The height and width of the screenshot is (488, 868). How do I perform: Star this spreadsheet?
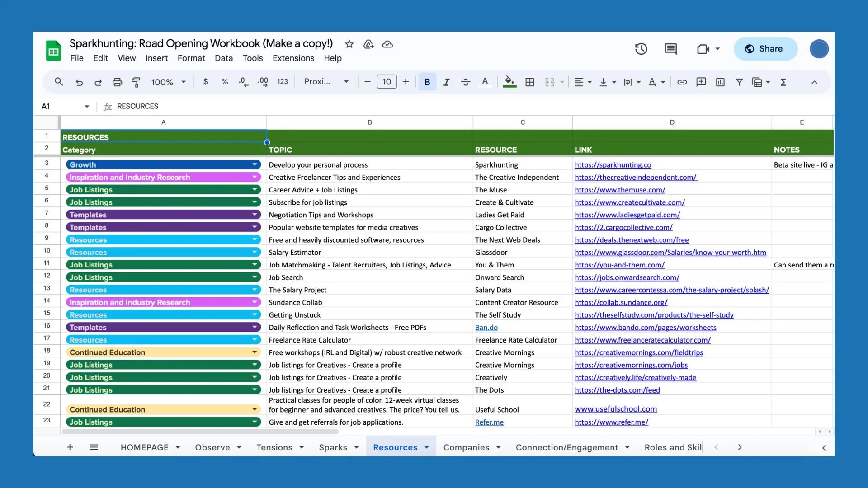349,44
